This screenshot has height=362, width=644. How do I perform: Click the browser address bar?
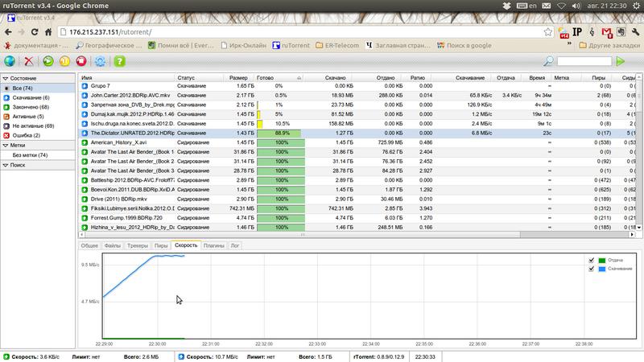pyautogui.click(x=304, y=32)
